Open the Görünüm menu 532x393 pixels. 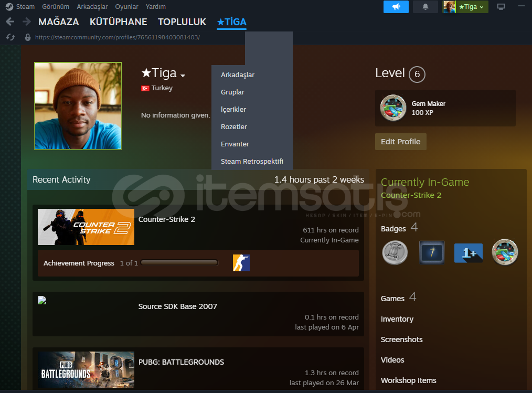pos(56,7)
